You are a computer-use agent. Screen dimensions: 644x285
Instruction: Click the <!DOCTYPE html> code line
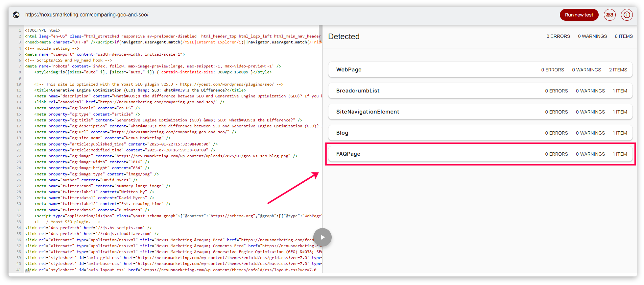43,30
